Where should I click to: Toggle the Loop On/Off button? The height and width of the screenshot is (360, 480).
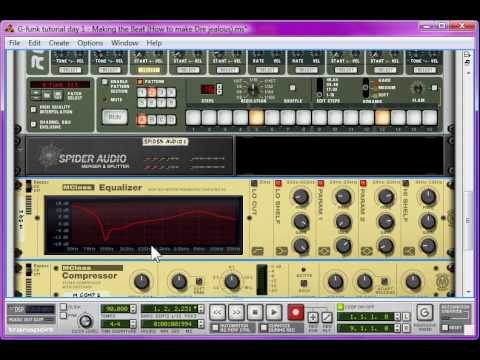click(x=340, y=307)
